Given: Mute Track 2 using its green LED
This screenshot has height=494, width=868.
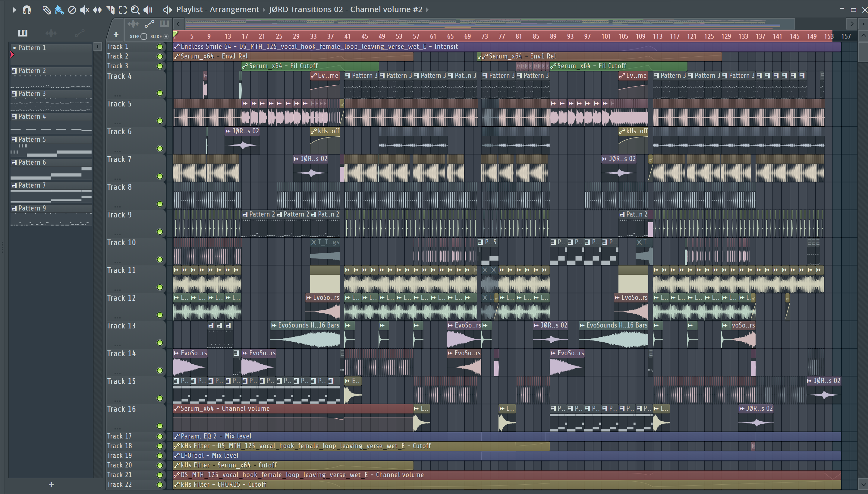Looking at the screenshot, I should click(160, 57).
